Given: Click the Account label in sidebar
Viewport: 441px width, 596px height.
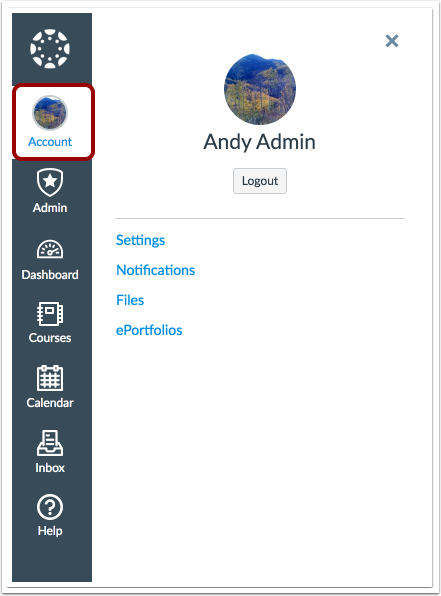Looking at the screenshot, I should [50, 142].
